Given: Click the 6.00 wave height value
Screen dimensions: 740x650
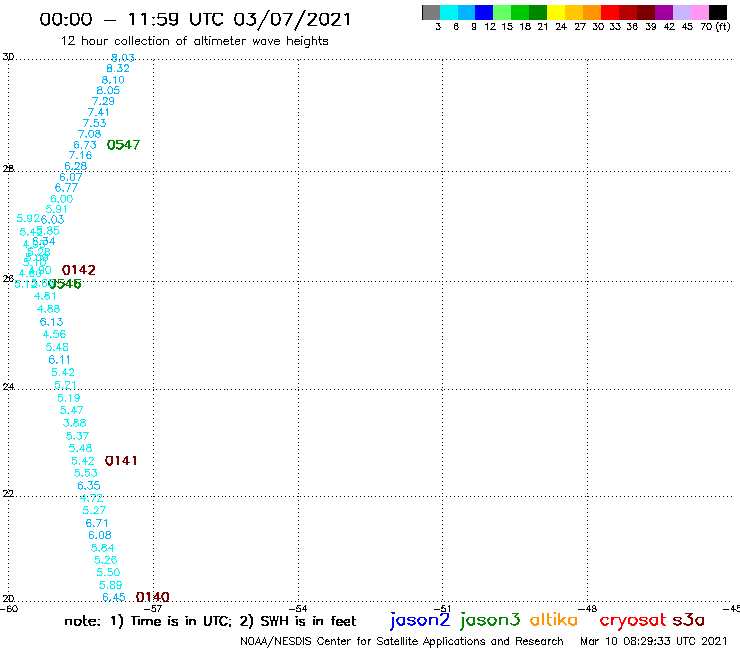Looking at the screenshot, I should pyautogui.click(x=62, y=199).
